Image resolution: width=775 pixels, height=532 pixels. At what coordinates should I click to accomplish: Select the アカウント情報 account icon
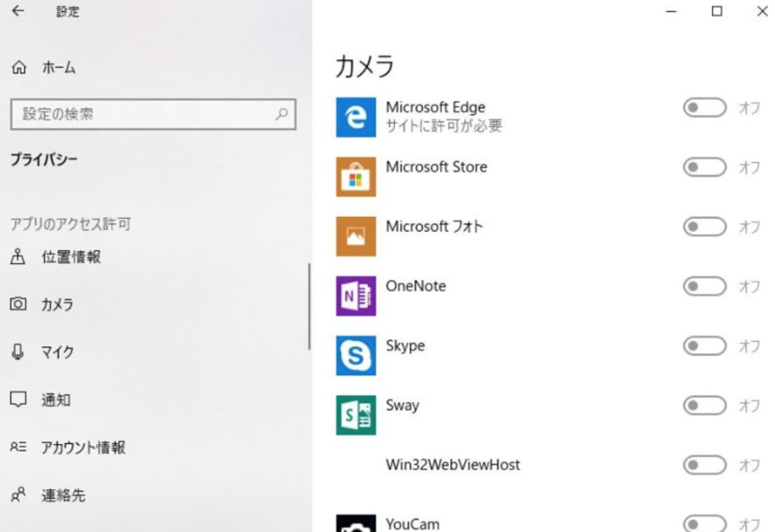pyautogui.click(x=19, y=447)
